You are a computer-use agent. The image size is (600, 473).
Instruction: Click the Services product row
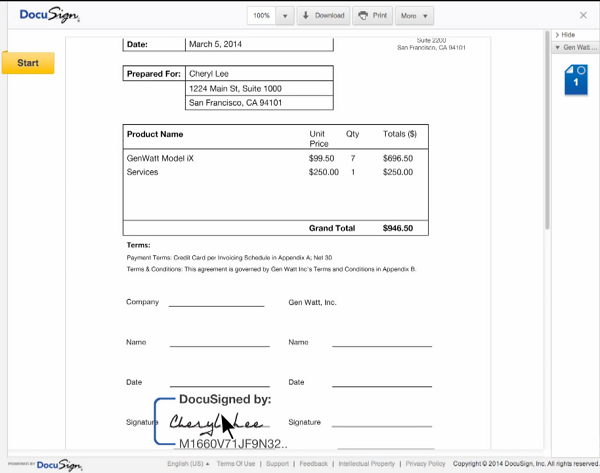(x=276, y=172)
